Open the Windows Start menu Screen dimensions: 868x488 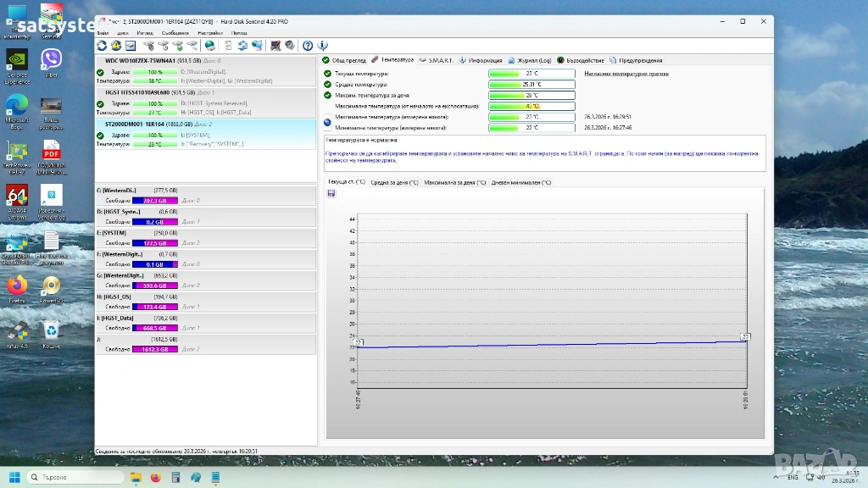pos(13,477)
